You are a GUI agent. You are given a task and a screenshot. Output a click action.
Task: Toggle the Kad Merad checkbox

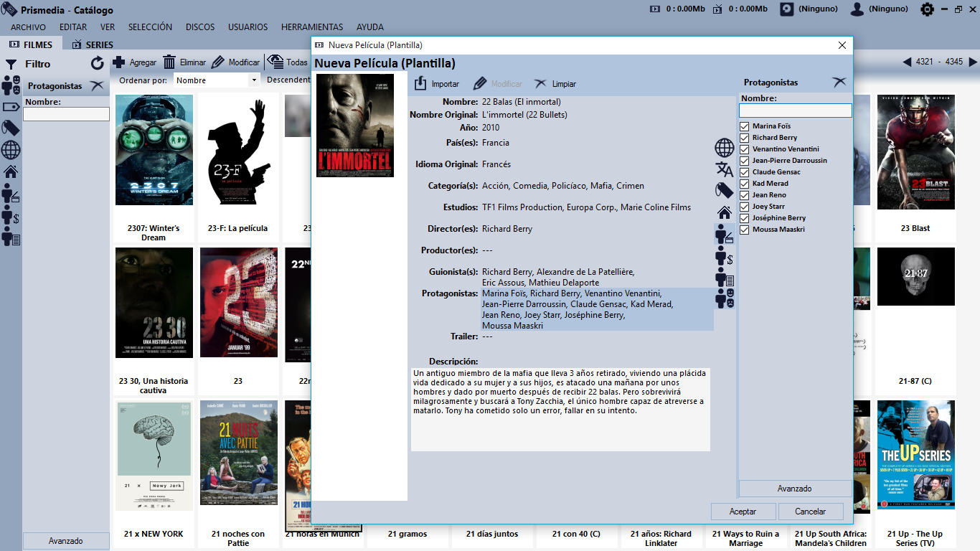744,184
